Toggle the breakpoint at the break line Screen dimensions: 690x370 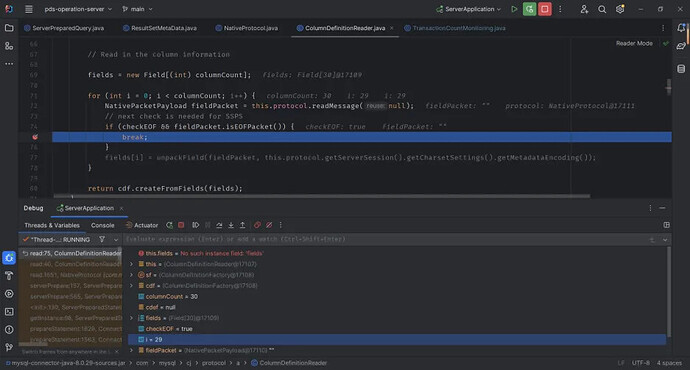[x=35, y=137]
